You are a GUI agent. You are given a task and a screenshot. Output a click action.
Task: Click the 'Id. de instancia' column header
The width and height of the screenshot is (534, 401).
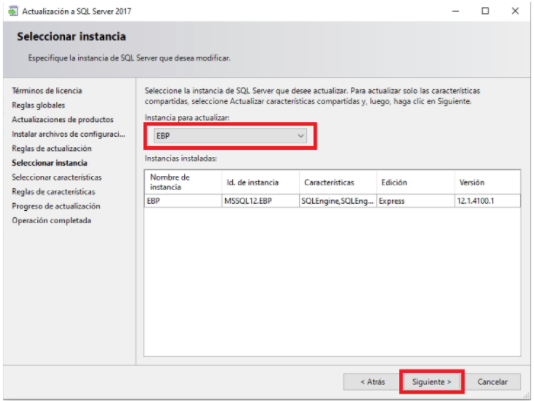click(261, 182)
